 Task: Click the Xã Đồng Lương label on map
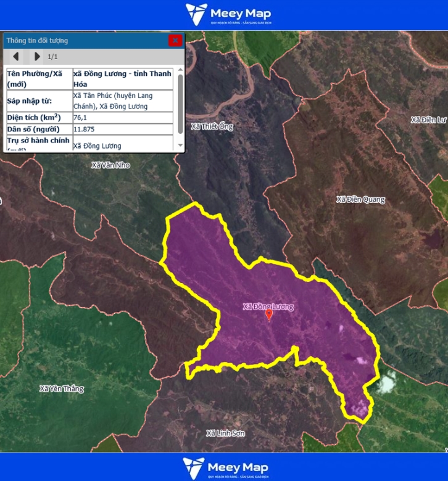pyautogui.click(x=268, y=306)
